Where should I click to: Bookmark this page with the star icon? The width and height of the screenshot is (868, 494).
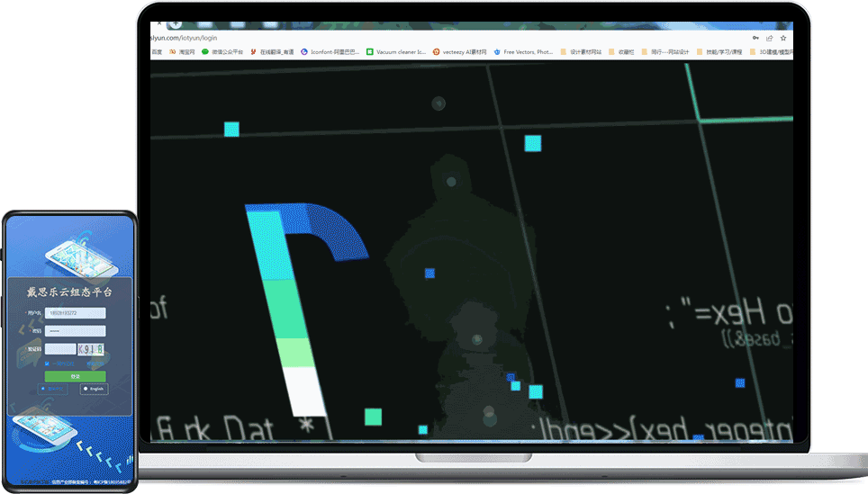coord(783,39)
